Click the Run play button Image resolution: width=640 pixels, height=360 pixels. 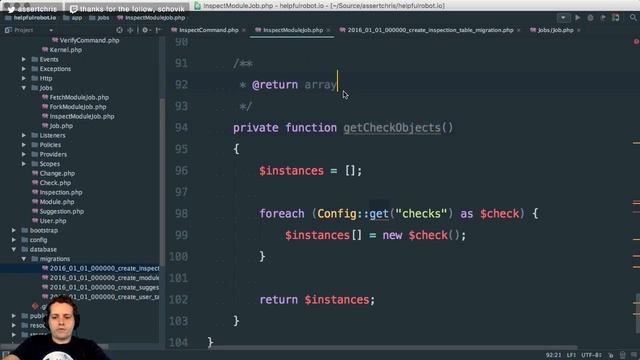578,18
